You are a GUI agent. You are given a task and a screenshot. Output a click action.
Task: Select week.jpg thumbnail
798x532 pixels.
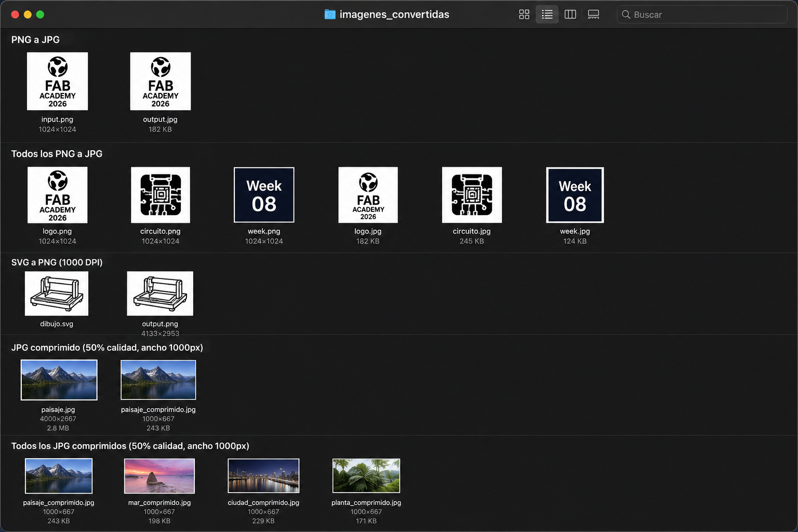[x=575, y=195]
